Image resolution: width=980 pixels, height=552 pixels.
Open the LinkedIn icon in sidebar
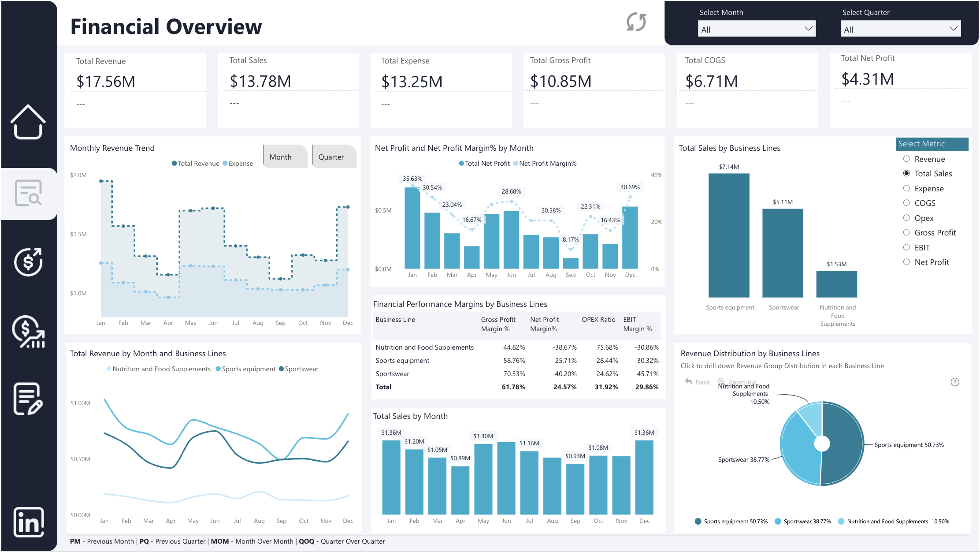(29, 522)
